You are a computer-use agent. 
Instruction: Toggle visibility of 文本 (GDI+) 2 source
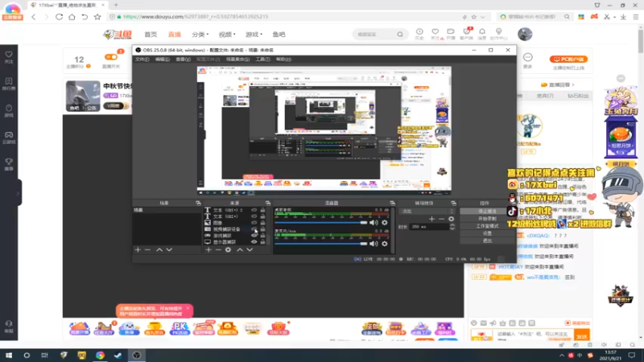[x=254, y=210]
